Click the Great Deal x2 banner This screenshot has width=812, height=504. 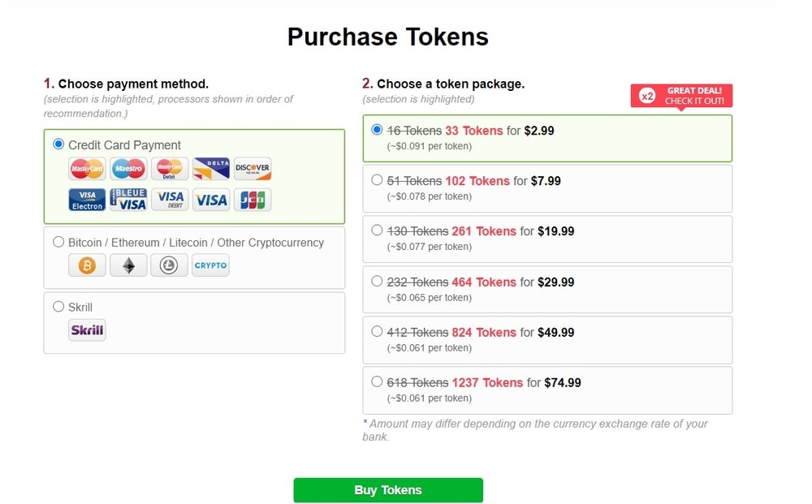681,96
